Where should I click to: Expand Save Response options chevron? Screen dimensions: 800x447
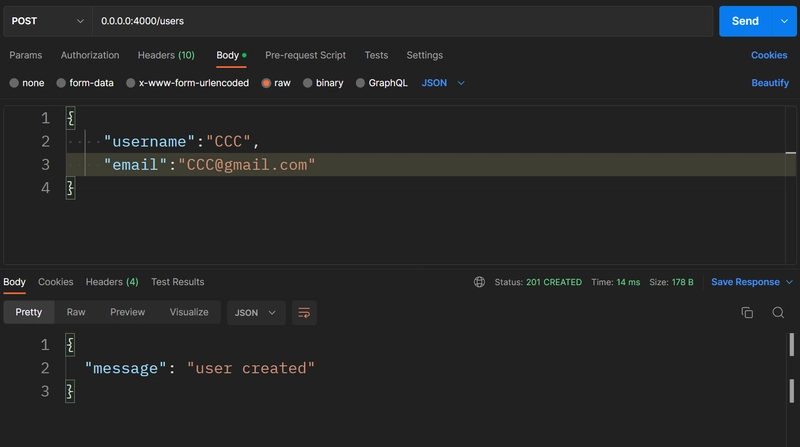click(789, 282)
